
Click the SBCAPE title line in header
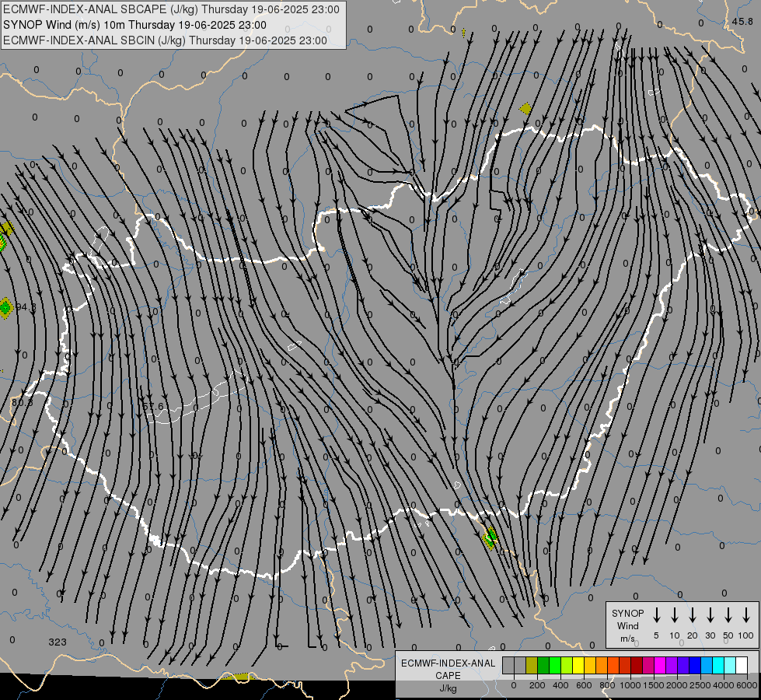(x=171, y=9)
